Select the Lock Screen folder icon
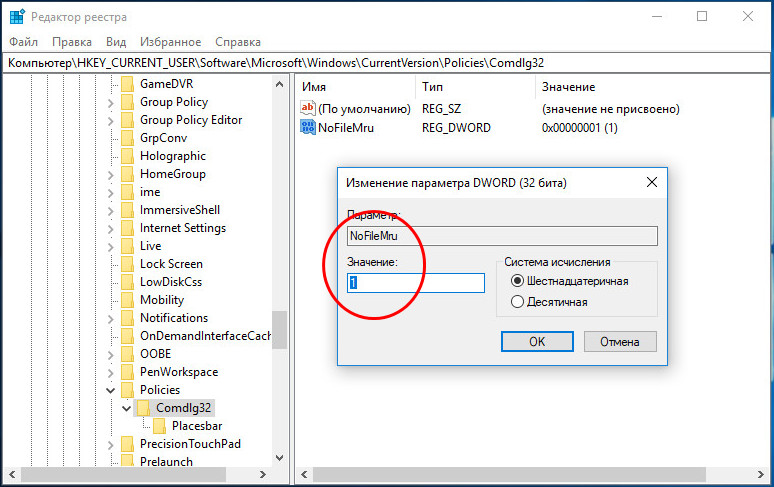774x487 pixels. click(x=127, y=264)
